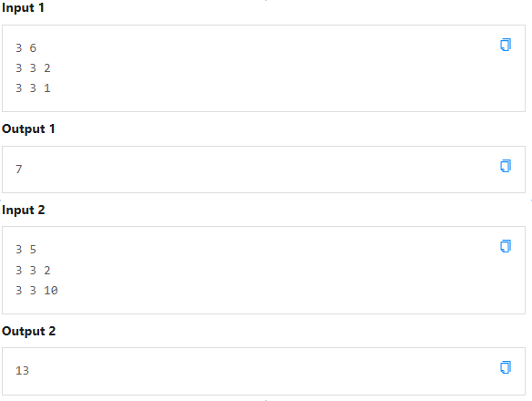The image size is (532, 401).
Task: Click the "3 5" line in Input 2
Action: tap(26, 250)
